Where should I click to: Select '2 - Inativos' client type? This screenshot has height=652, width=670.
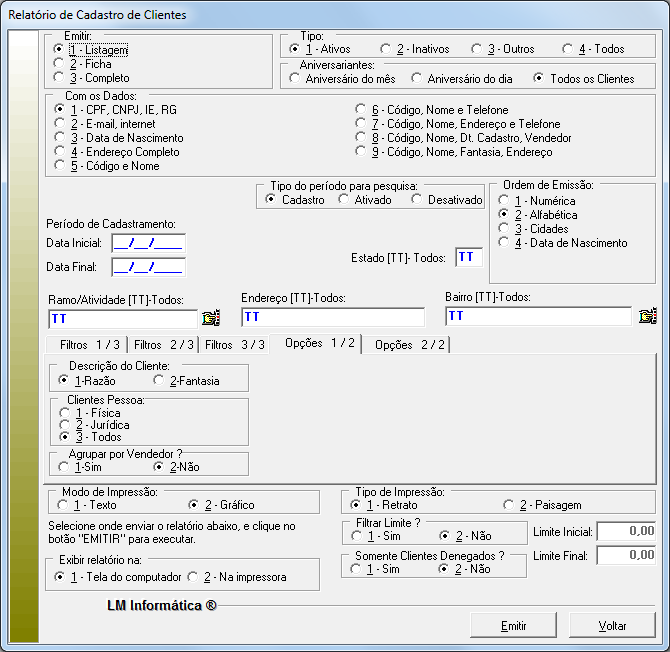[386, 49]
